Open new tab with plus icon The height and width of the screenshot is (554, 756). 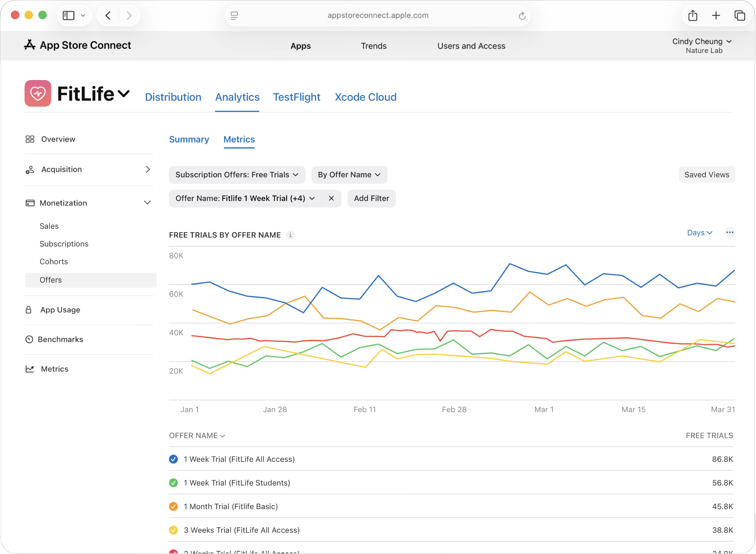point(716,15)
